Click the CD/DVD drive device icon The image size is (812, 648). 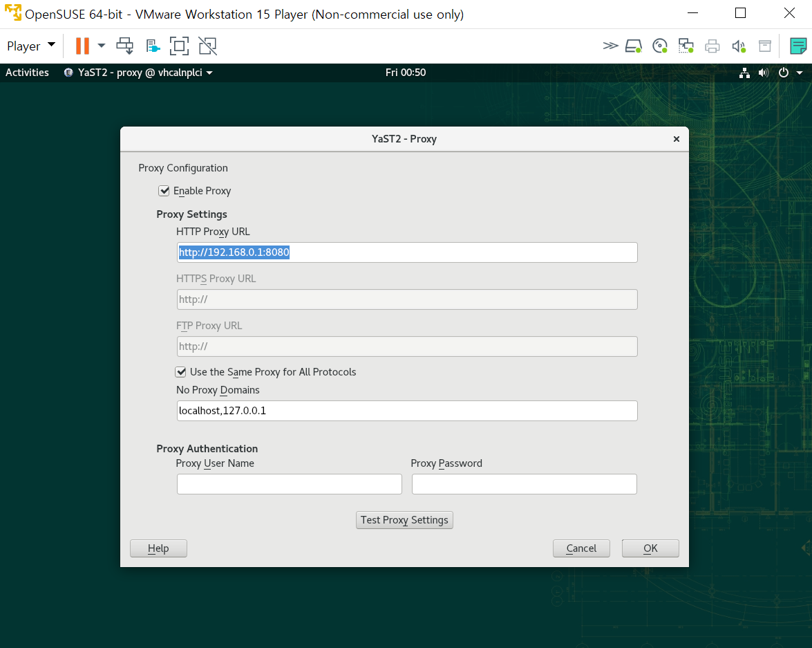coord(660,46)
